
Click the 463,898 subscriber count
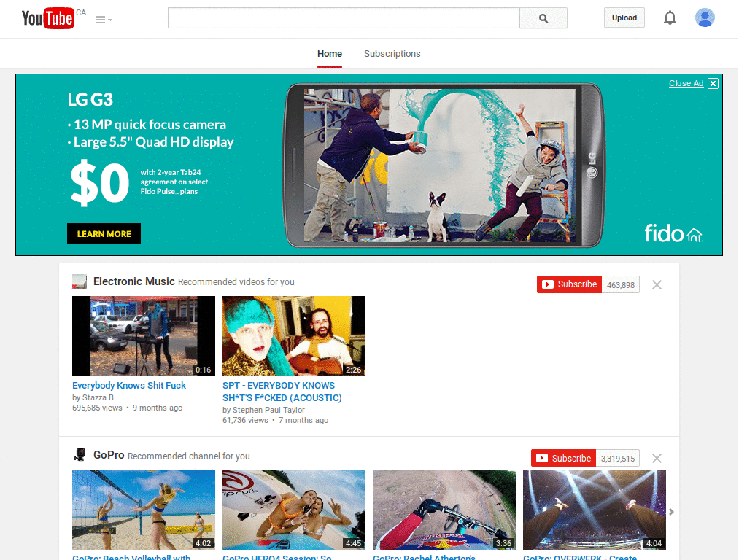(x=620, y=285)
